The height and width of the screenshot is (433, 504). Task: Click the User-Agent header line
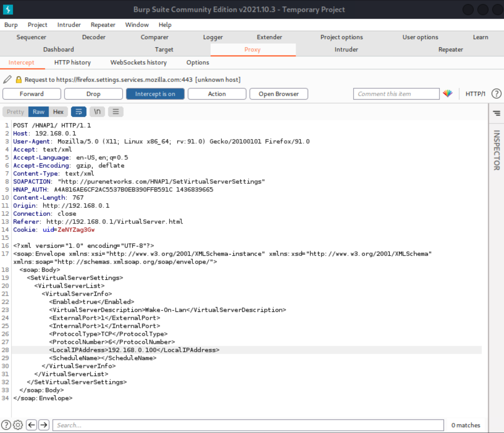tap(161, 141)
